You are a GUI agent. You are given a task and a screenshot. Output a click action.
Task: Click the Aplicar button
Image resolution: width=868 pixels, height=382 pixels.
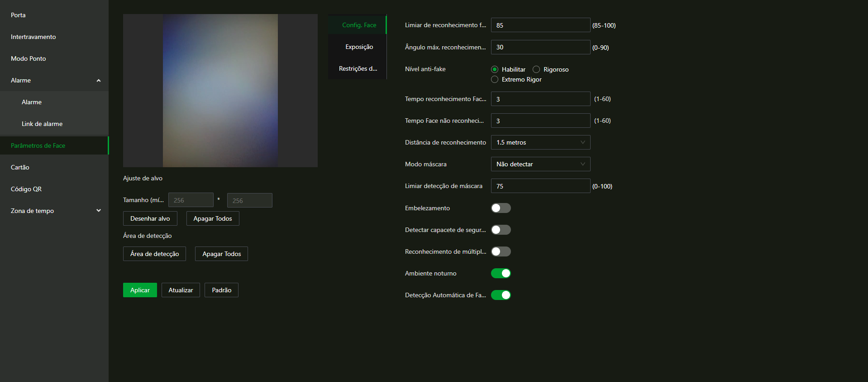(x=140, y=290)
